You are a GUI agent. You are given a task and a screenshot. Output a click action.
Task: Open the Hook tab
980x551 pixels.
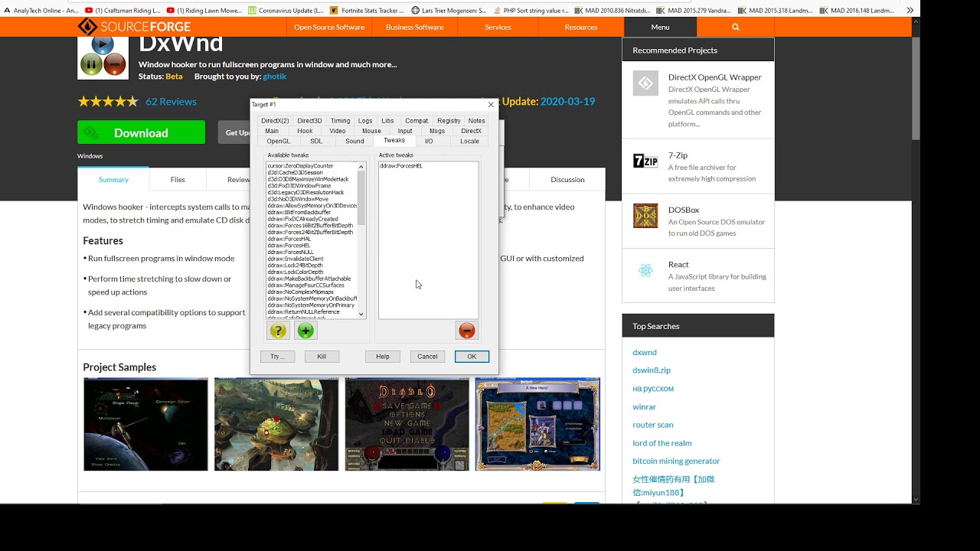coord(305,131)
